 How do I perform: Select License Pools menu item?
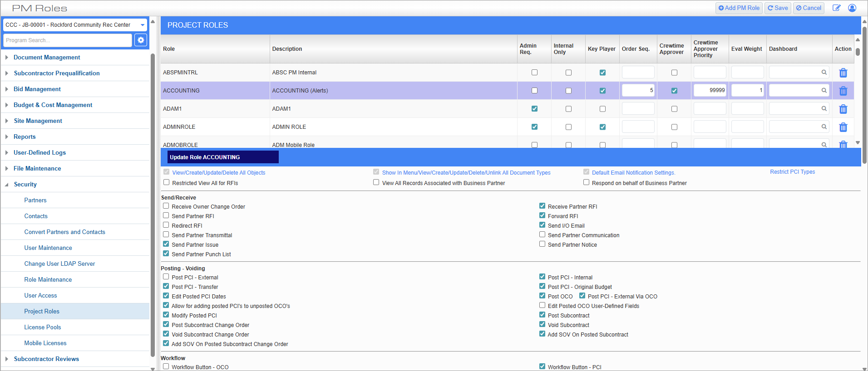43,327
